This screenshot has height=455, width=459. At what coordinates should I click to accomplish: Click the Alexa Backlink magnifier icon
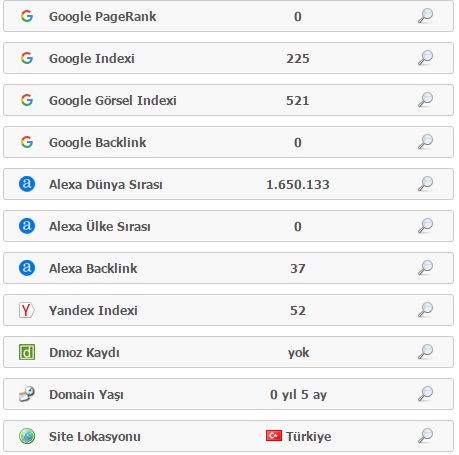(425, 268)
